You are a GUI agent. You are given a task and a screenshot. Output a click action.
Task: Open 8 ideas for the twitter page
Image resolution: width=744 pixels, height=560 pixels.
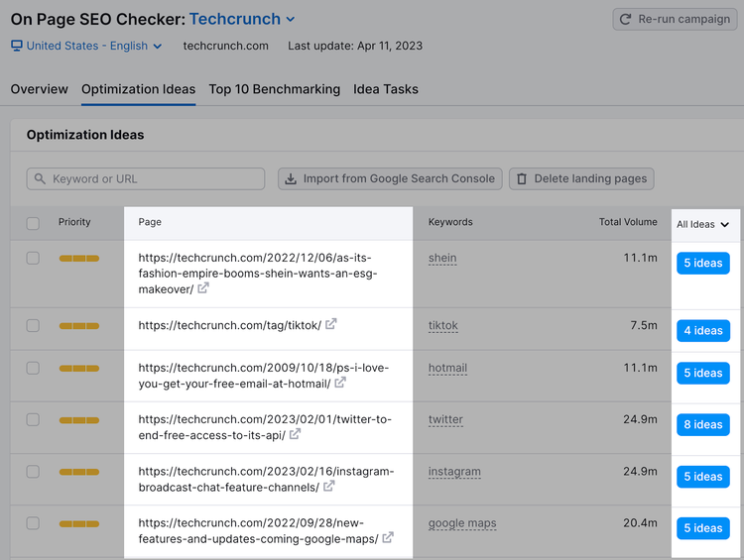click(703, 425)
